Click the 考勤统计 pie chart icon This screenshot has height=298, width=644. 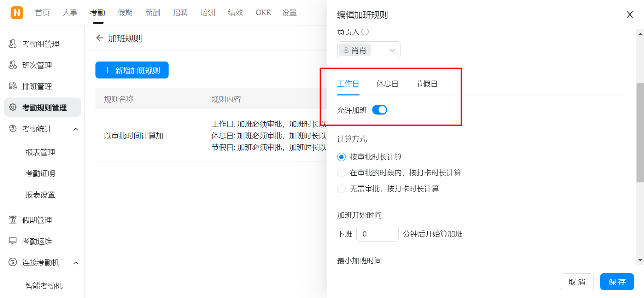(13, 129)
